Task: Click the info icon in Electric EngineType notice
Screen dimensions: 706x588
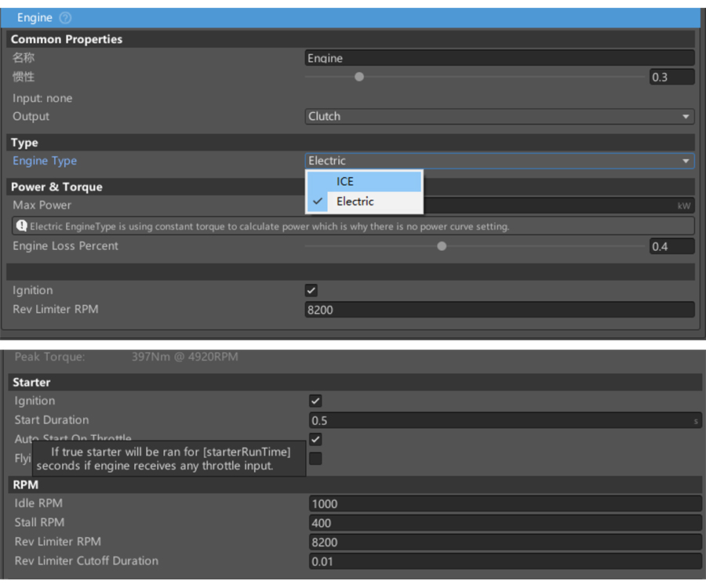Action: point(21,226)
